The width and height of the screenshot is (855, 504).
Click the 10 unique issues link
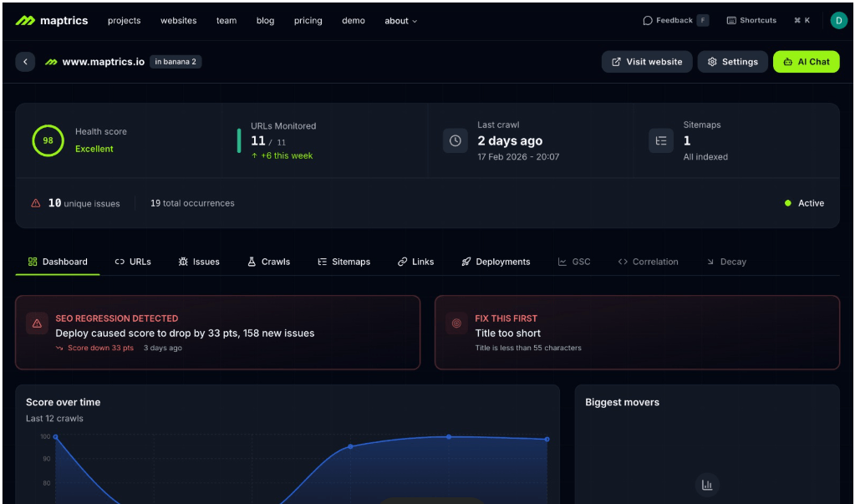pyautogui.click(x=83, y=203)
